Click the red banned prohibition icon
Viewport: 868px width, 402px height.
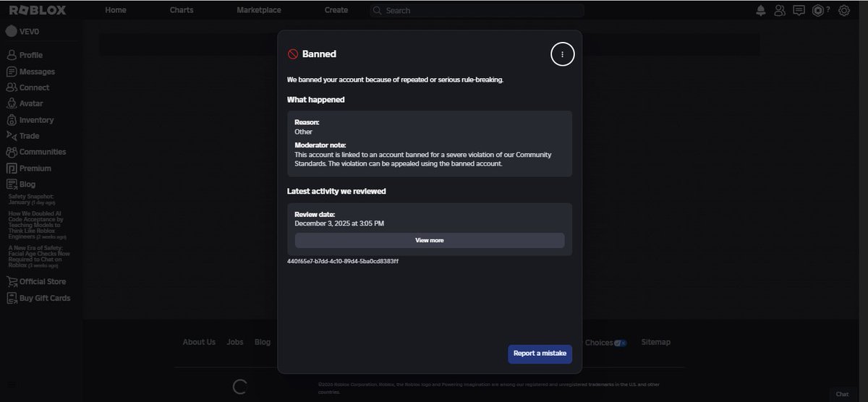point(293,54)
